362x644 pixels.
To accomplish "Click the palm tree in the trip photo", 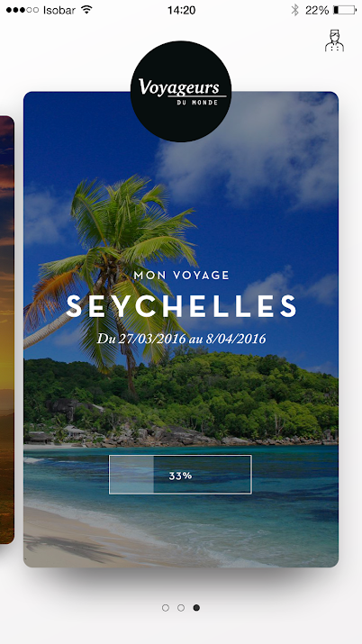I will [111, 263].
